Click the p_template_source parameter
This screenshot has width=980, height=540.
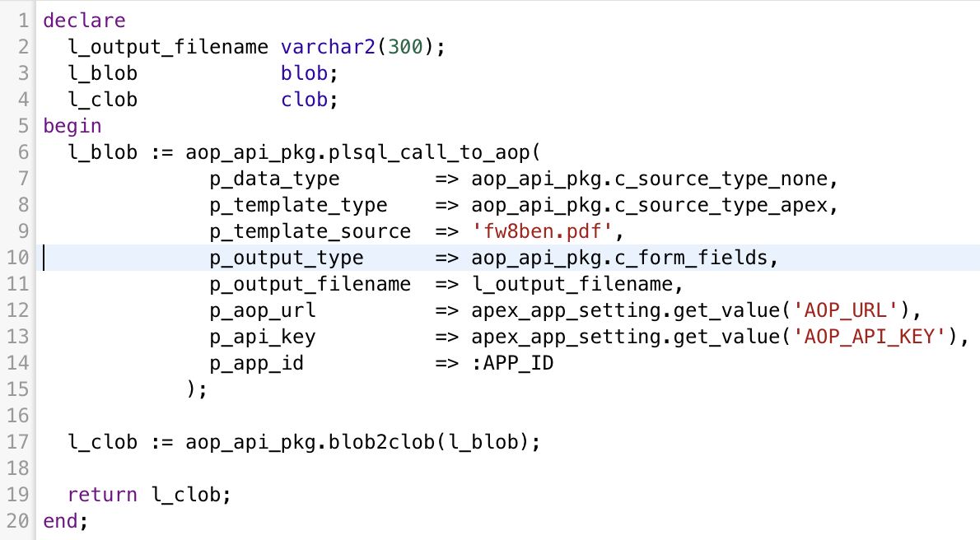point(310,232)
